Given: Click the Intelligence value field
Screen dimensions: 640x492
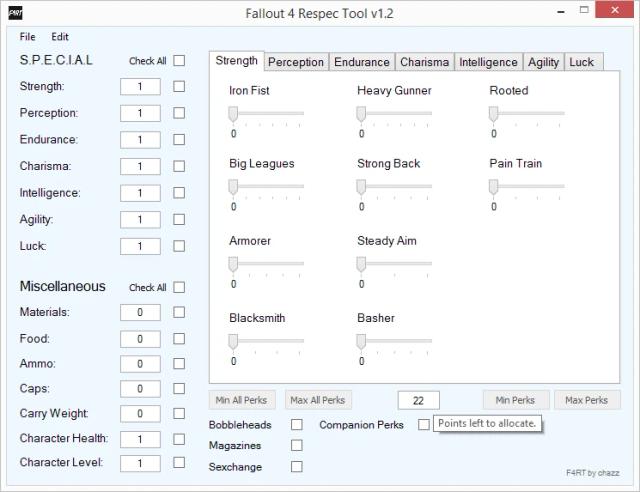Looking at the screenshot, I should [x=140, y=193].
